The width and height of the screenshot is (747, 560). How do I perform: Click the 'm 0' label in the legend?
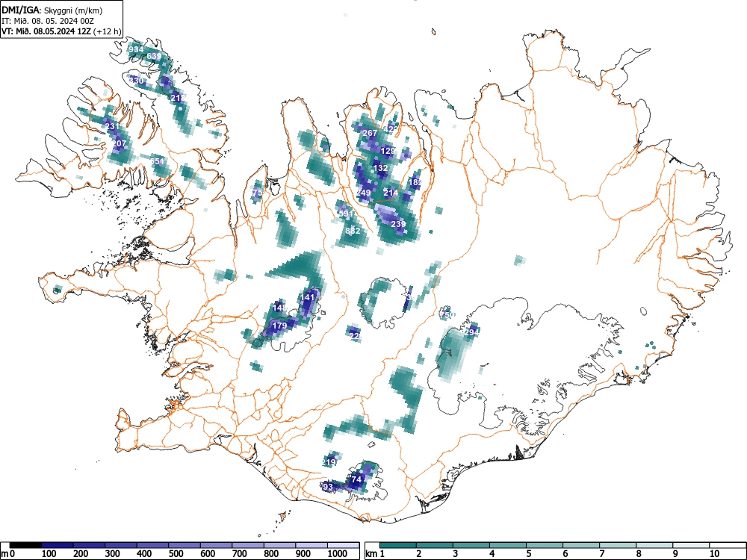point(7,553)
